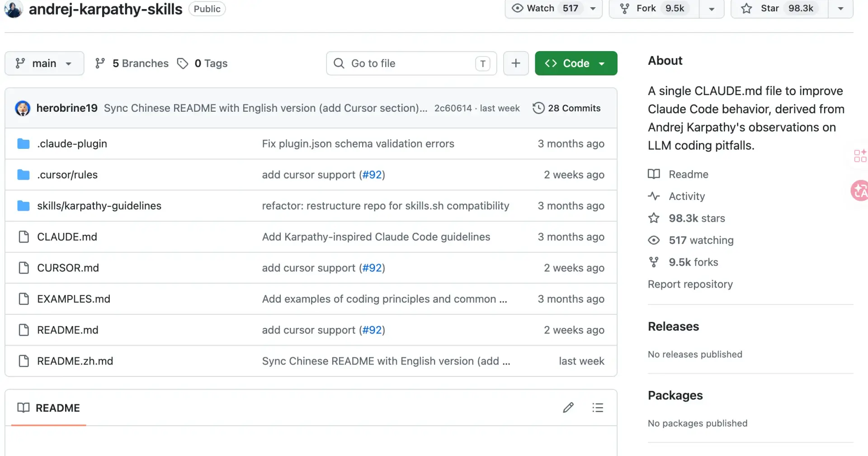This screenshot has height=456, width=868.
Task: Open the Releases section heading
Action: pos(673,327)
